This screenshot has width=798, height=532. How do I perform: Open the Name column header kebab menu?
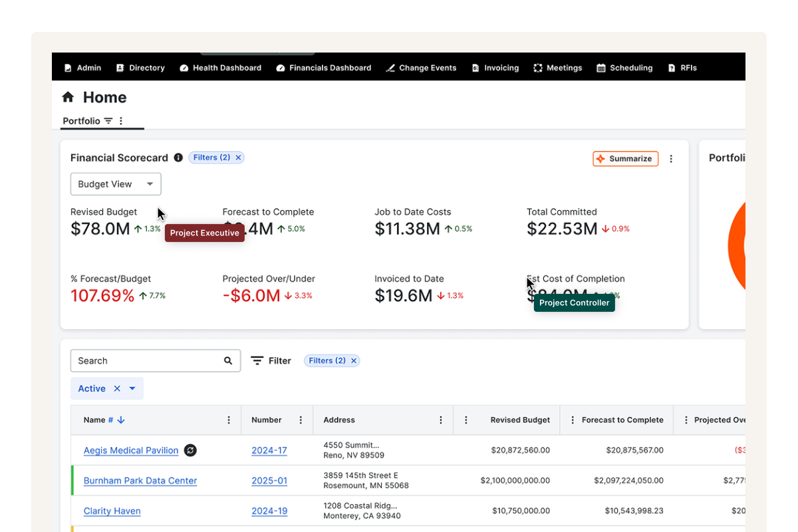click(x=229, y=420)
